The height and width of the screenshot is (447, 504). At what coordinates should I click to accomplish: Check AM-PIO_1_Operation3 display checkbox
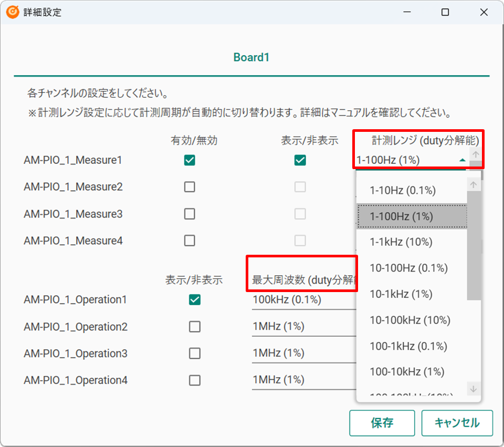coord(195,354)
